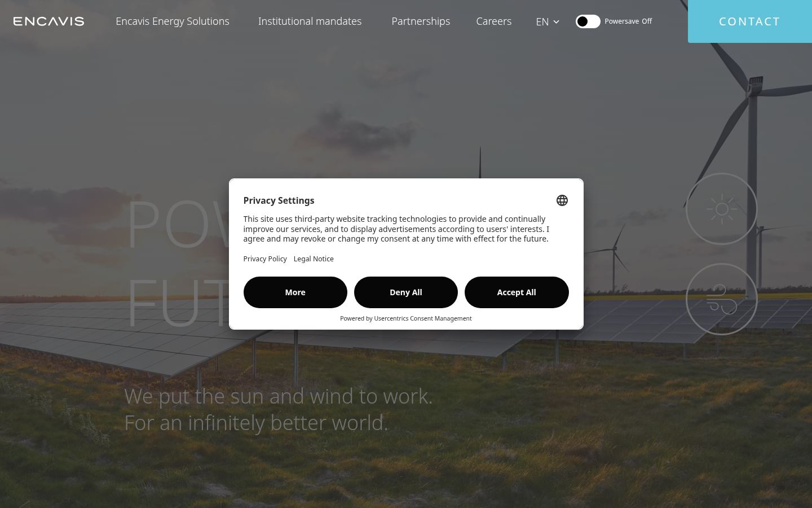Open the language globe icon in Privacy Settings
812x508 pixels.
tap(562, 200)
